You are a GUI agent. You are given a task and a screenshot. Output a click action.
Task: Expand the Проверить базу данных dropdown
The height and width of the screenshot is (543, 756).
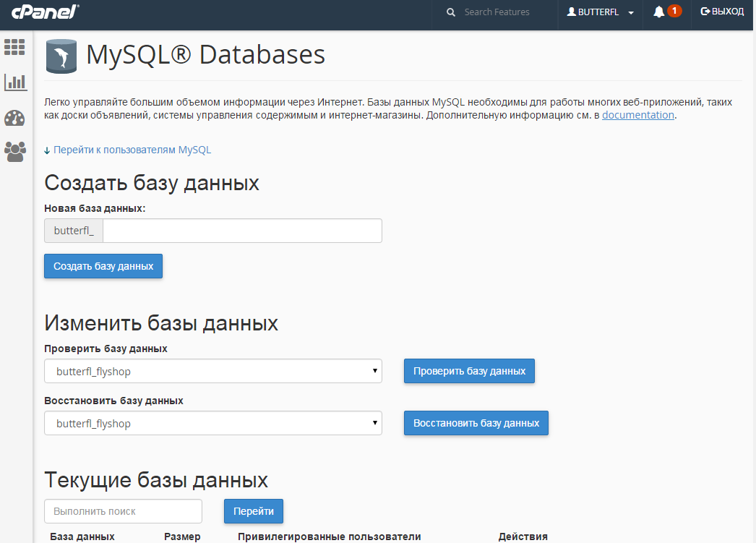[x=212, y=372]
